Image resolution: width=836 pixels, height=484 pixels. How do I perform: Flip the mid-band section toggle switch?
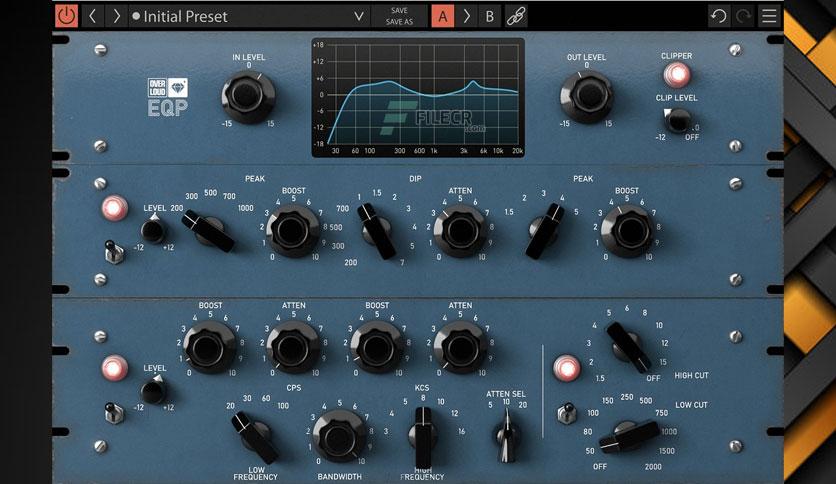114,252
